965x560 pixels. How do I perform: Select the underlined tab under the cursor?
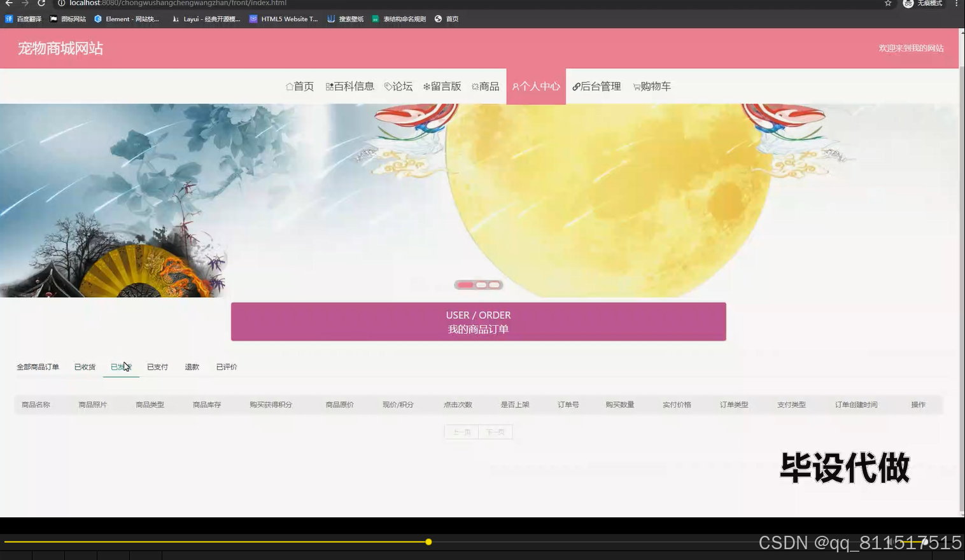tap(121, 367)
